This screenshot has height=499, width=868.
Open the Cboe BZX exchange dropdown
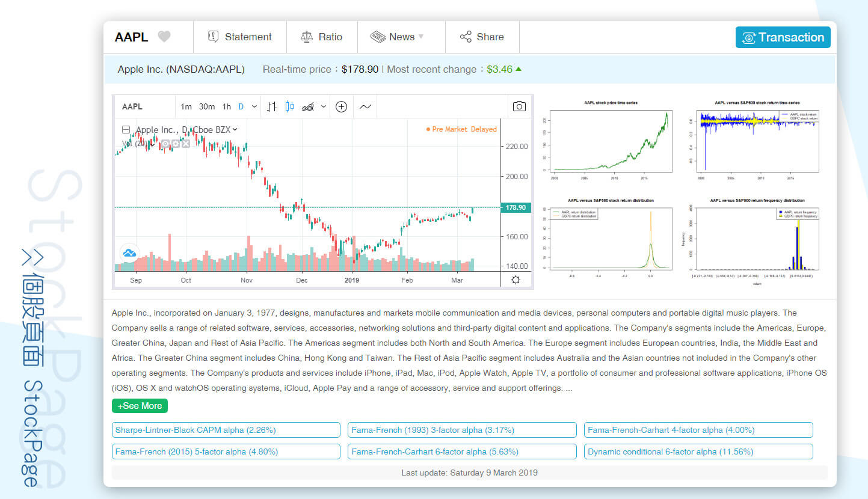pyautogui.click(x=234, y=129)
